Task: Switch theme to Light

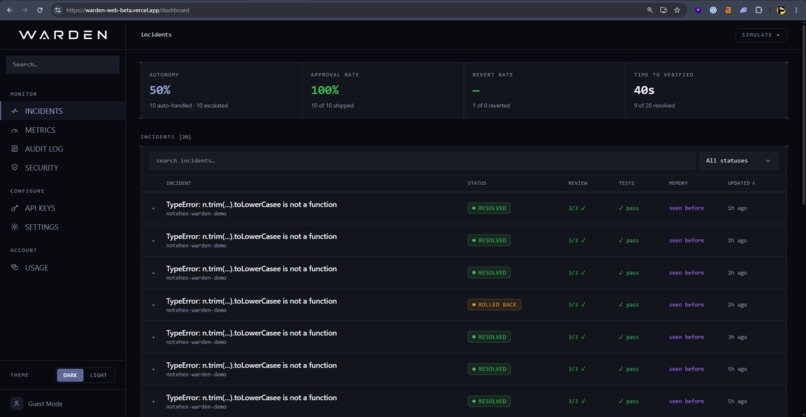Action: pos(98,375)
